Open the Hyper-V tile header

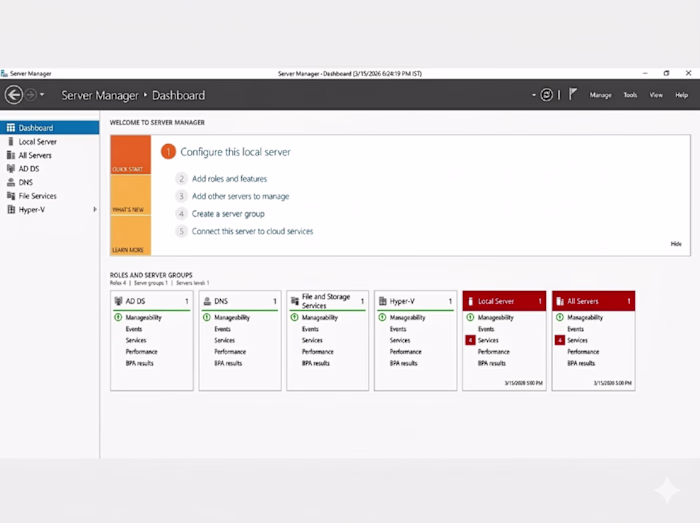click(416, 301)
